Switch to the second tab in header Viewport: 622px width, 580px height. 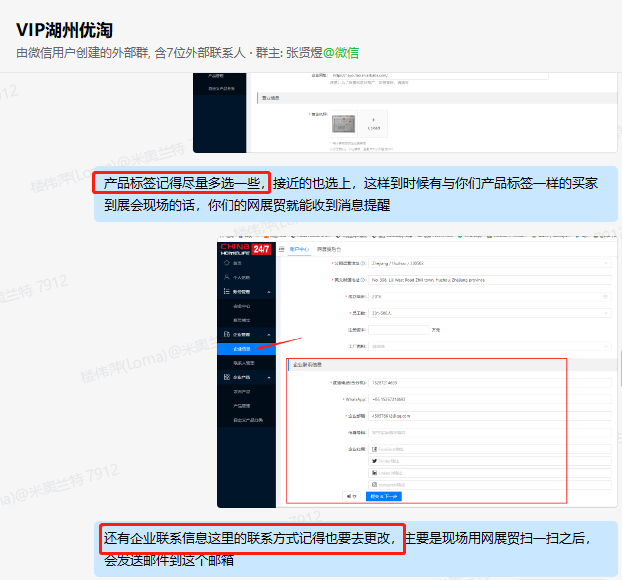329,248
